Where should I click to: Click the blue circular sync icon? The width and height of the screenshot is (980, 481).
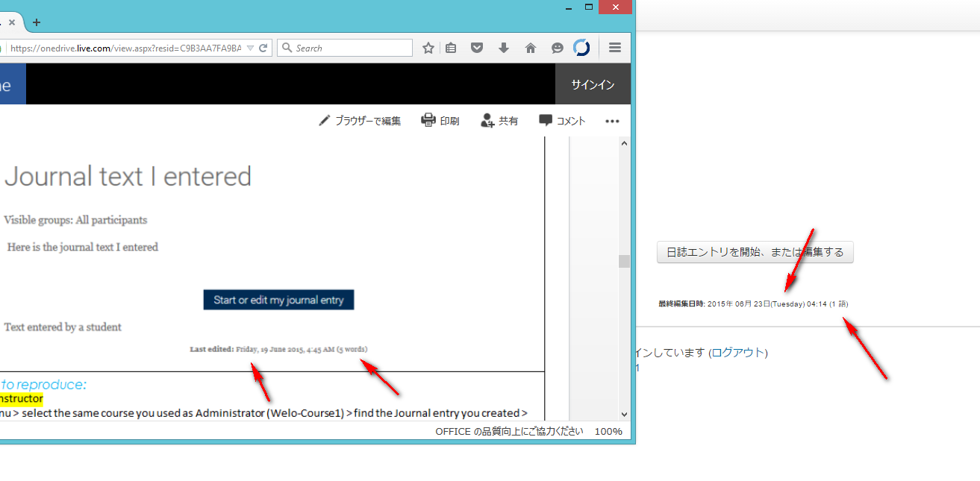[581, 48]
